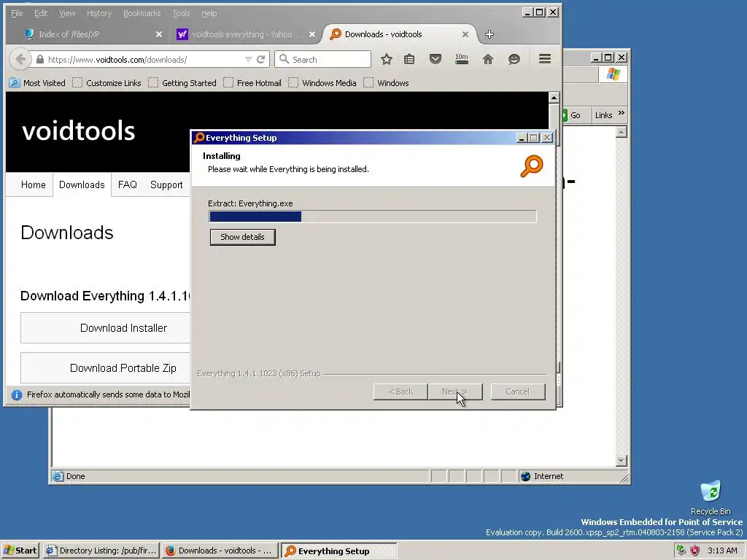Open the Tools menu in Firefox
This screenshot has width=747, height=560.
coord(181,13)
